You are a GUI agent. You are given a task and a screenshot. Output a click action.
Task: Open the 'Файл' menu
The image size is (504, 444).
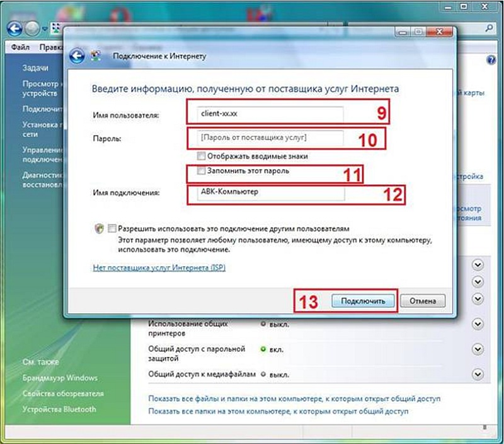[x=21, y=47]
